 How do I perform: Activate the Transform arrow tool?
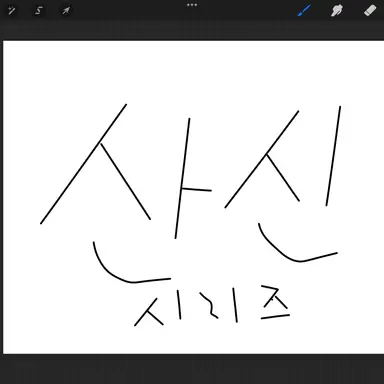66,11
